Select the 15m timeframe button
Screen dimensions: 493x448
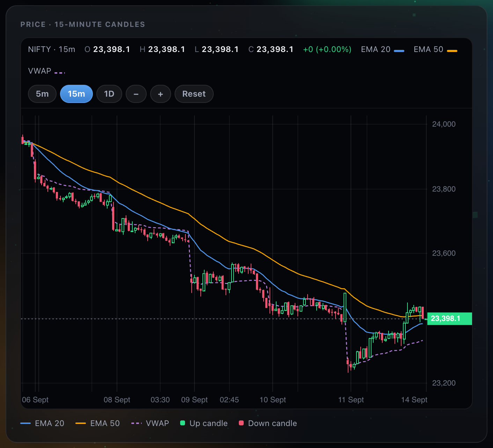(76, 94)
